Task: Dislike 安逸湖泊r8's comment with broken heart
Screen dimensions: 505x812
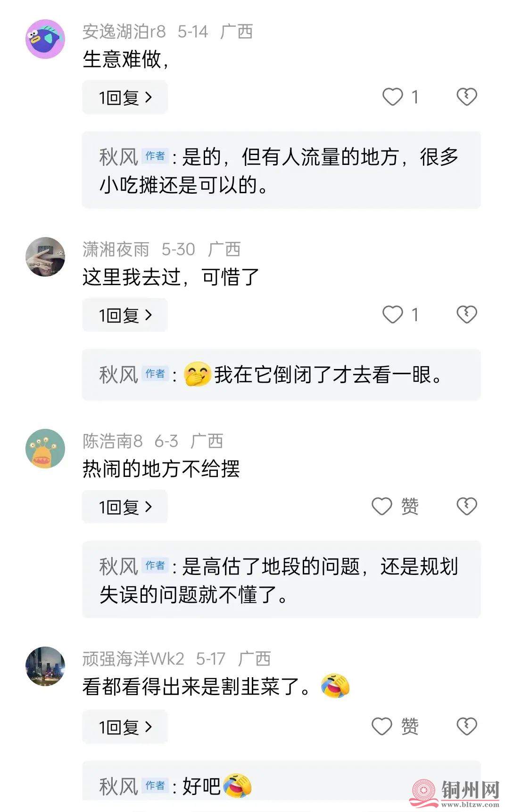Action: 467,97
